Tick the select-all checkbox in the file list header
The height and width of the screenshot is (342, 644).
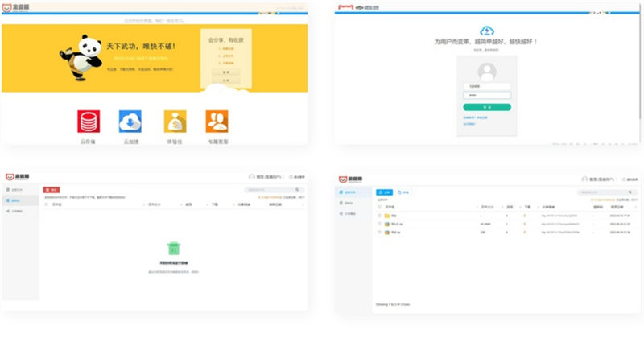(x=379, y=207)
